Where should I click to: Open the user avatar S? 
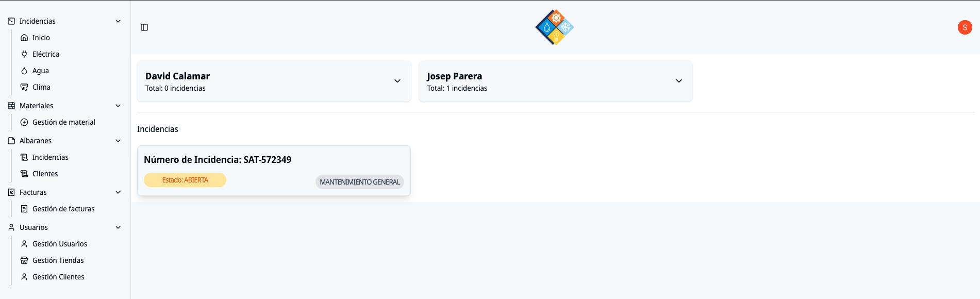(x=965, y=27)
